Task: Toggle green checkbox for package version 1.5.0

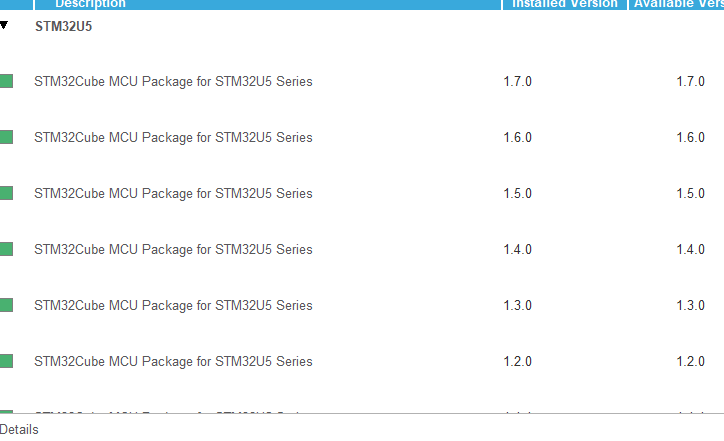Action: [x=6, y=193]
